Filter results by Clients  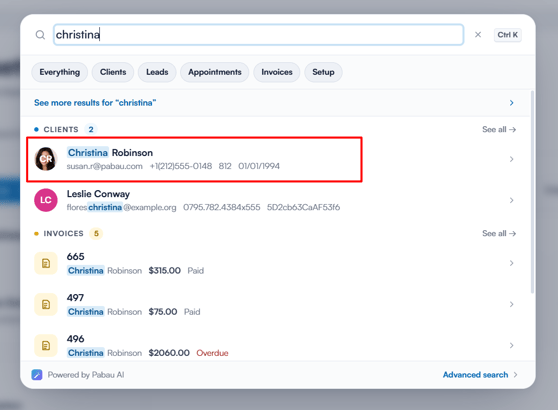click(x=113, y=72)
